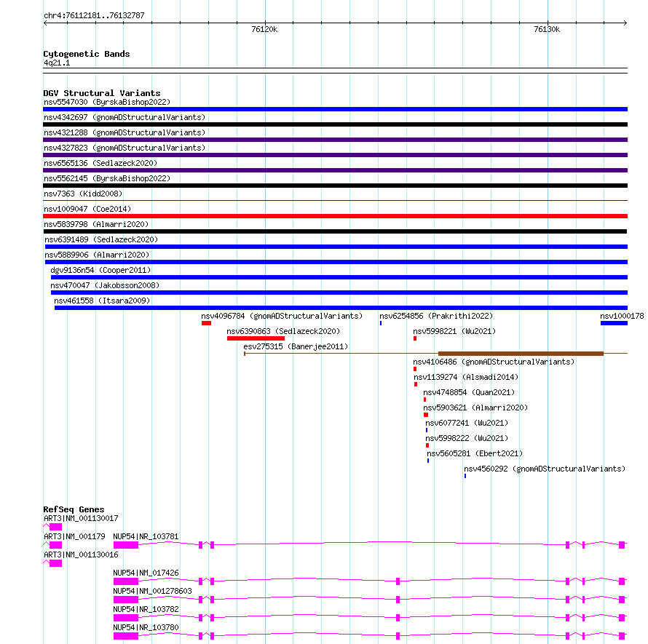This screenshot has width=648, height=644.
Task: Select the chr4:76112181..76132787 region text
Action: click(x=94, y=16)
